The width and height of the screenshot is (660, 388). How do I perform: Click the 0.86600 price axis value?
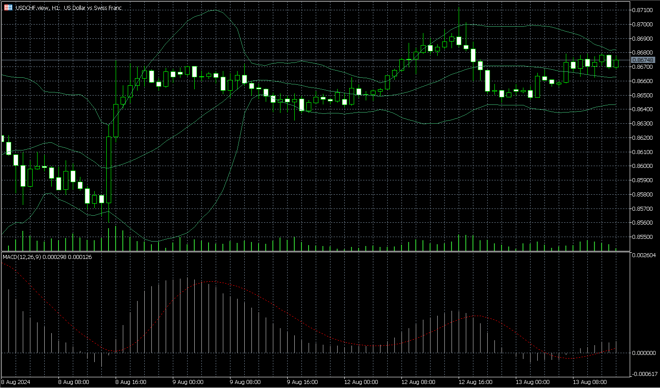(x=643, y=81)
